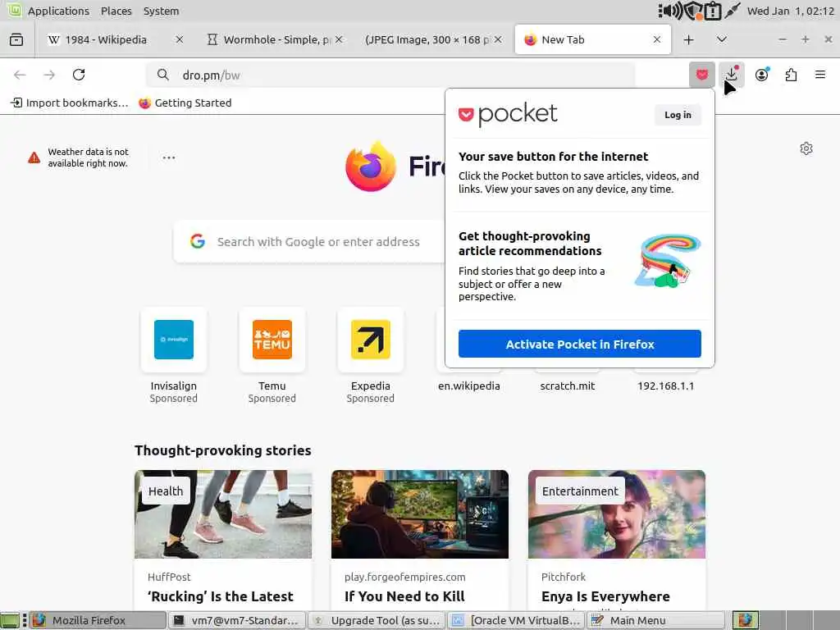
Task: Open Firefox View icon left of tabs
Action: 16,39
